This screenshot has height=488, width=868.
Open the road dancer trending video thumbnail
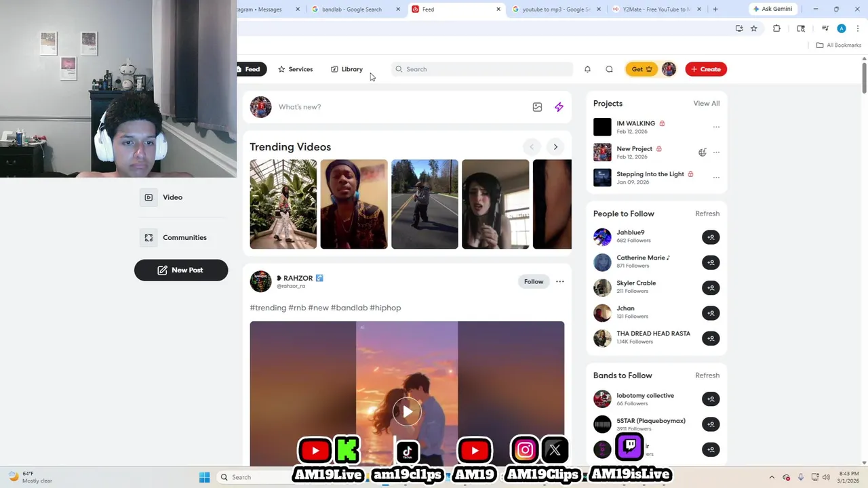coord(425,204)
